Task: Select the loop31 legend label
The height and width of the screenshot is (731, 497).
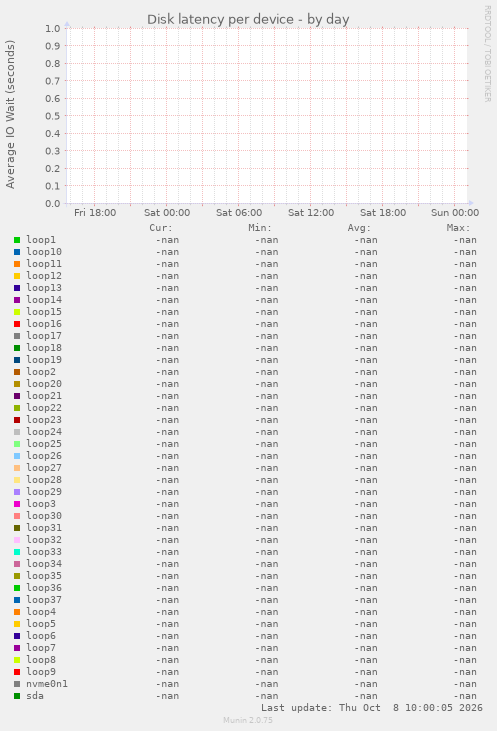Action: point(44,528)
